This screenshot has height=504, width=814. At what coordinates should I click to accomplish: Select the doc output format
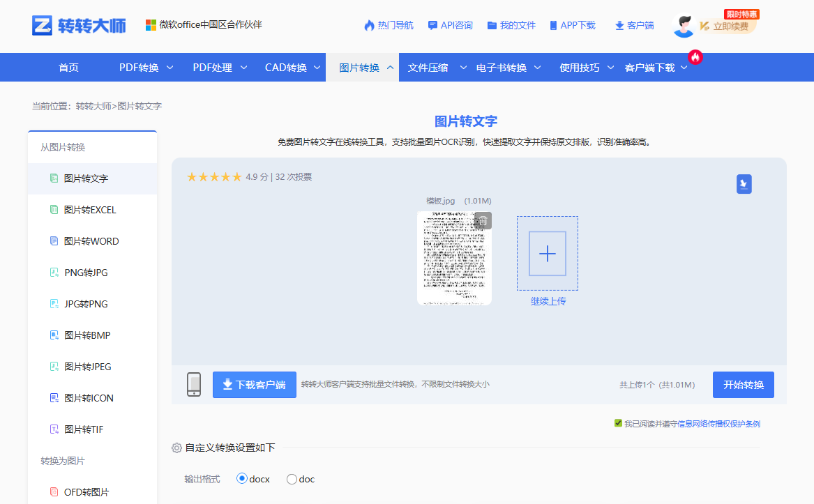click(x=291, y=479)
